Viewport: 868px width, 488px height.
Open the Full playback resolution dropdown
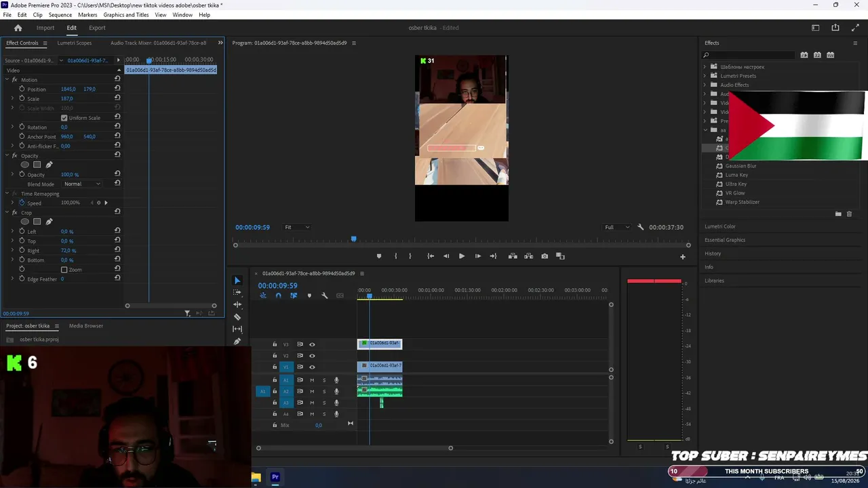[x=617, y=227]
